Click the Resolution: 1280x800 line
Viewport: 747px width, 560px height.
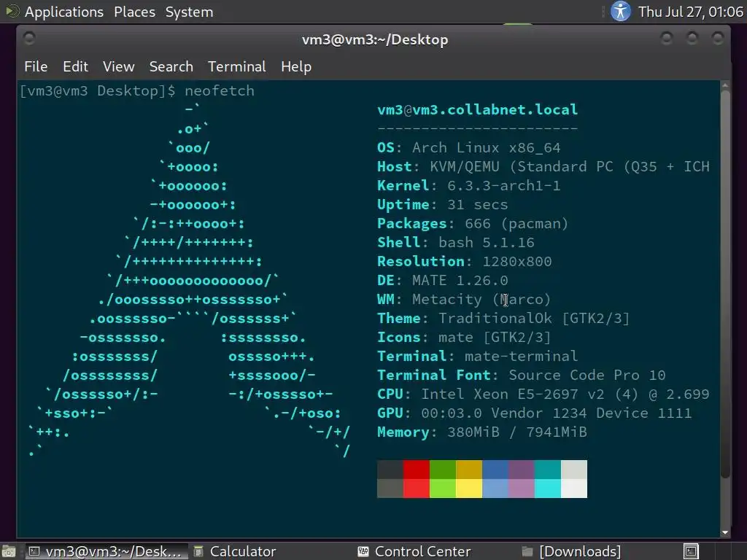coord(465,262)
